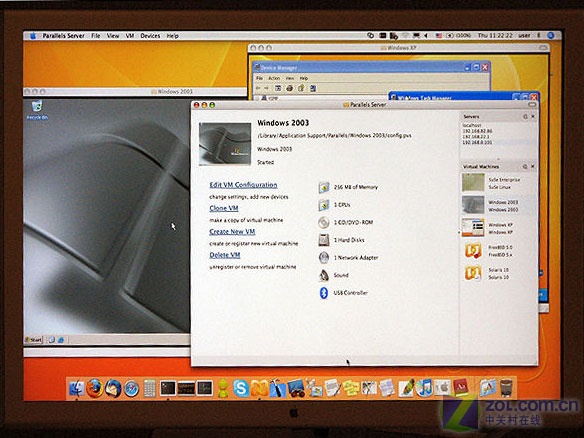Screen dimensions: 584x438
Task: Open Firefox from the Dock
Action: 94,388
